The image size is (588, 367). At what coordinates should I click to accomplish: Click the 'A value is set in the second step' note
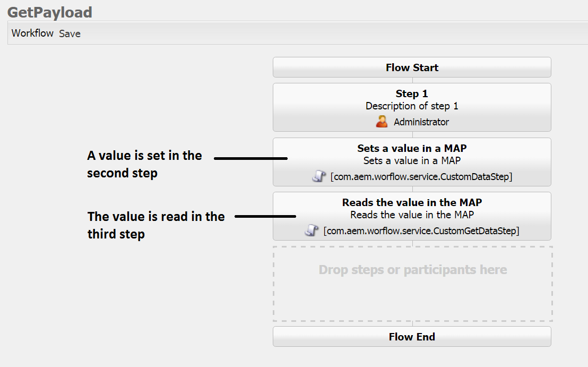click(144, 164)
